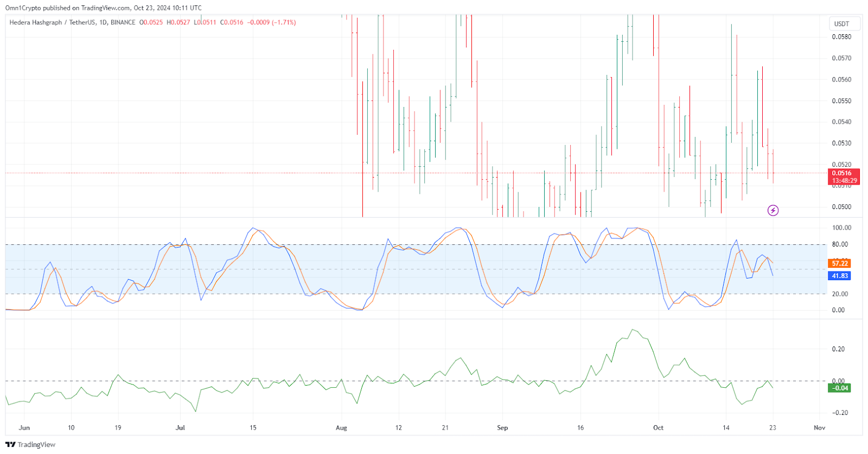Screen dimensions: 868x454
Task: Click the Jul label on the time axis
Action: [180, 428]
